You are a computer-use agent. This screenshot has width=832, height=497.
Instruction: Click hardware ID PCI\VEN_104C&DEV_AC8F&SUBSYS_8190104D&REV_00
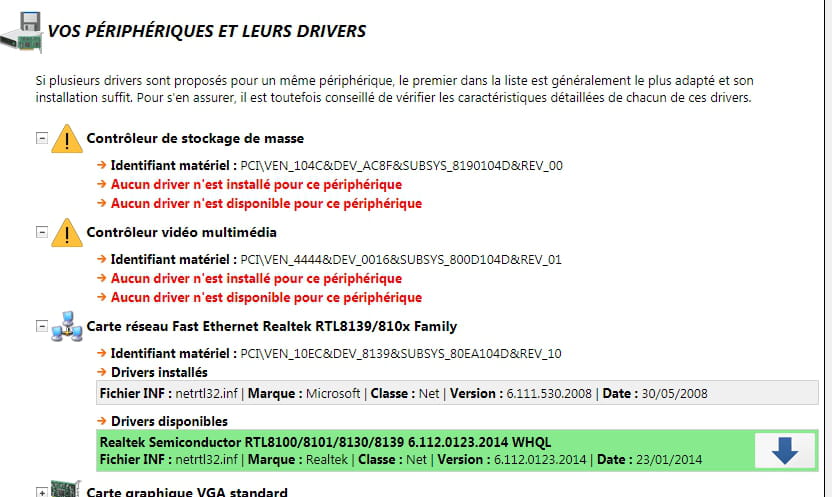(402, 165)
